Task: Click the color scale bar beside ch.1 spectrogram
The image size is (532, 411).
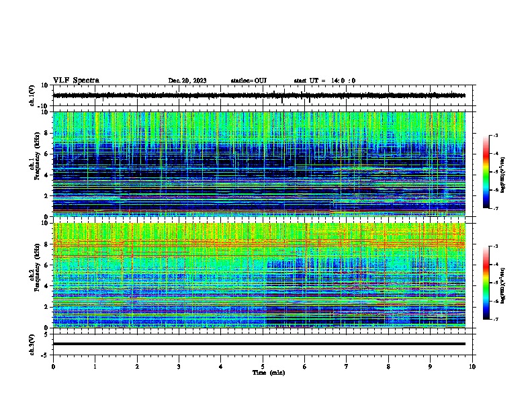Action: click(x=486, y=172)
